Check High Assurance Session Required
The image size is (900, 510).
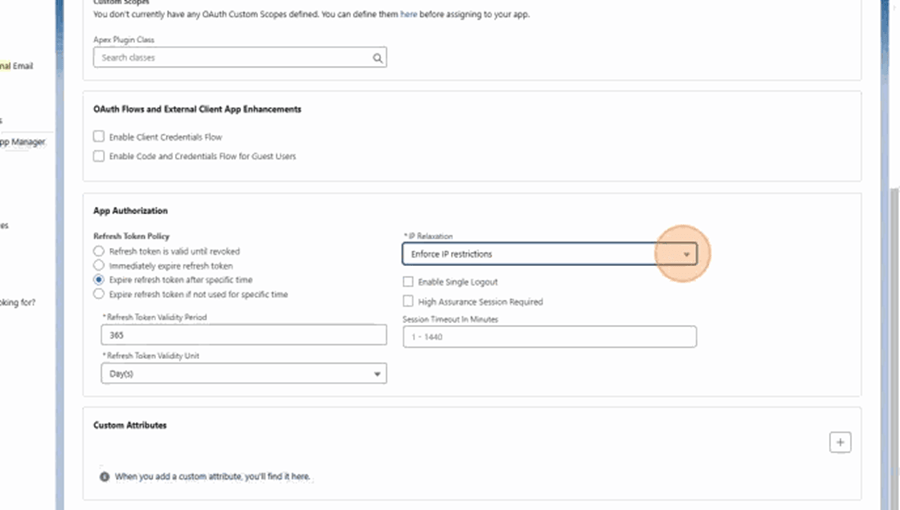(x=408, y=301)
